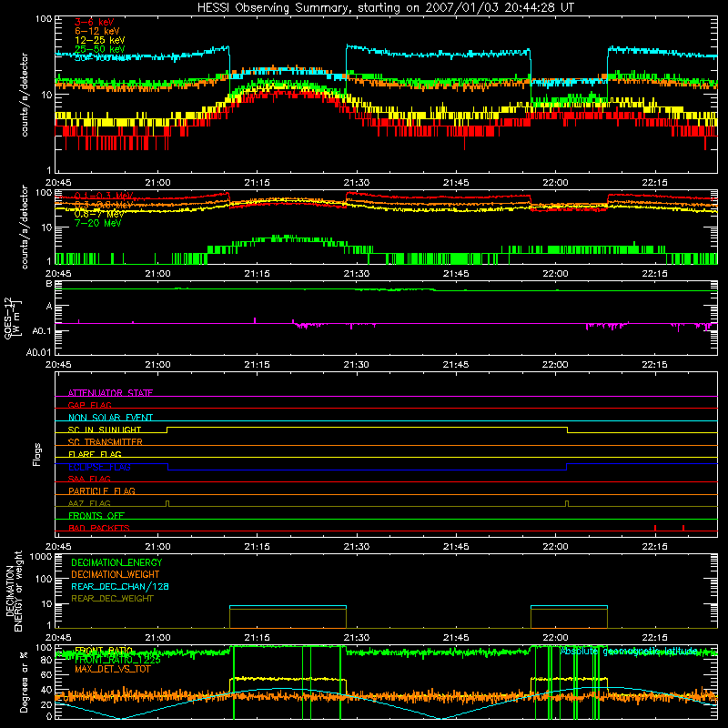Click the REAR_DEC_WEIGHT legend label
Image resolution: width=728 pixels, height=728 pixels.
pos(112,599)
